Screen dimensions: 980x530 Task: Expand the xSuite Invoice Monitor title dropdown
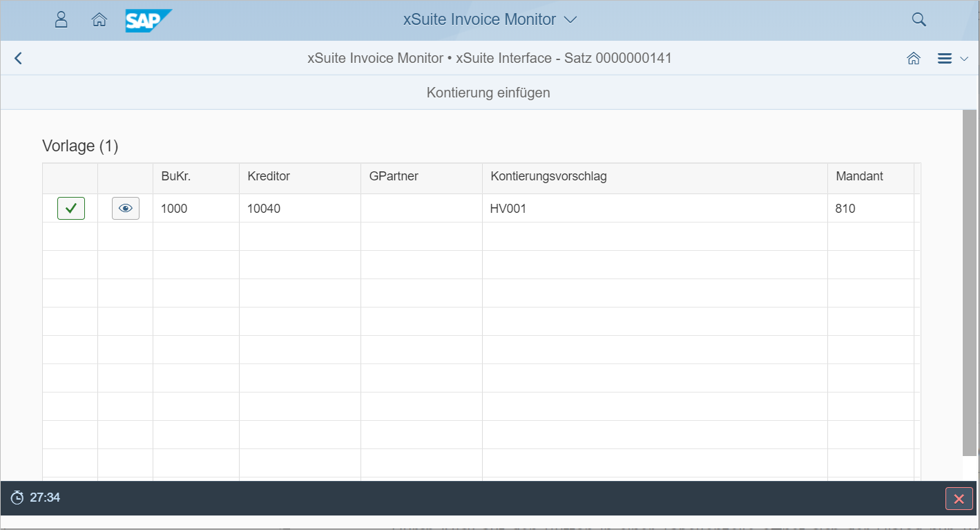tap(570, 20)
